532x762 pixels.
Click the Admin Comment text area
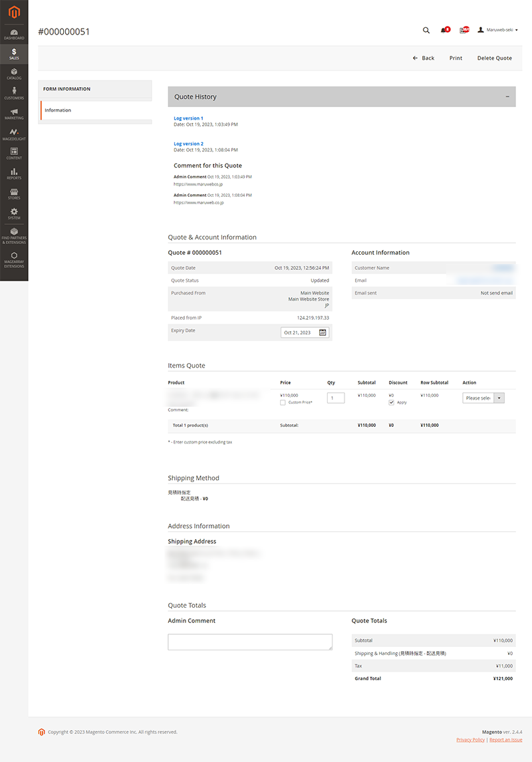tap(250, 642)
